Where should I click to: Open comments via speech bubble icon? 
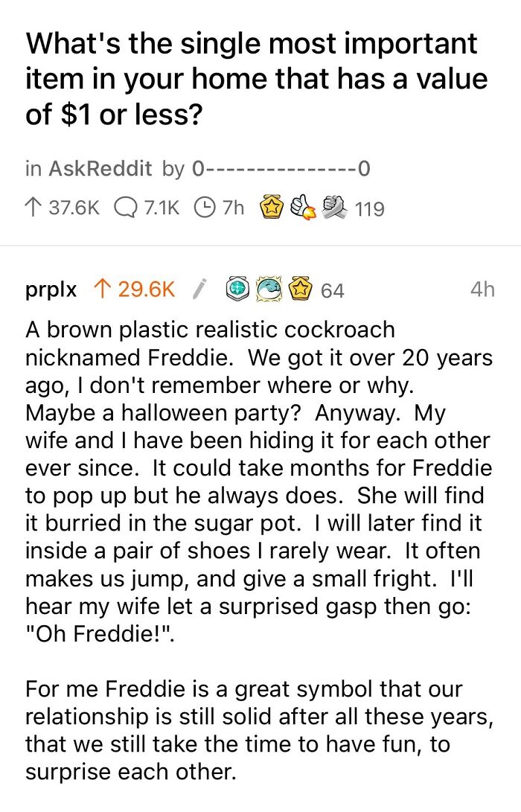click(124, 208)
